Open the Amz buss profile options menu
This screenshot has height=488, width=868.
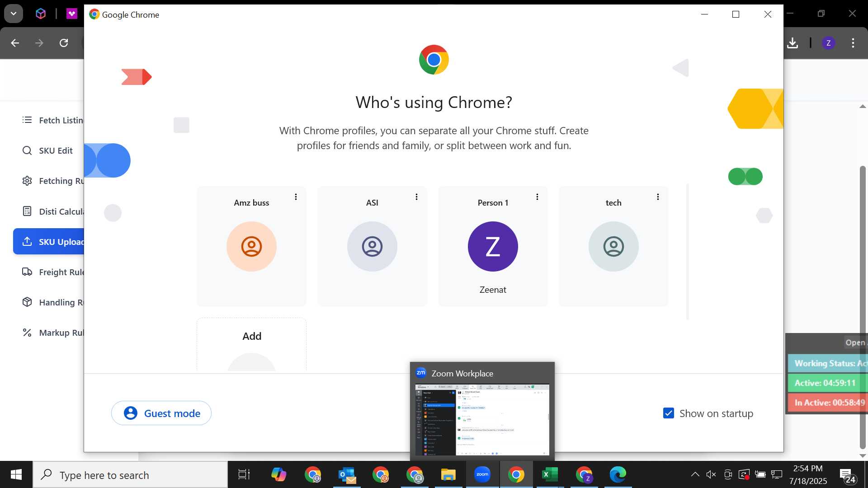(x=296, y=197)
